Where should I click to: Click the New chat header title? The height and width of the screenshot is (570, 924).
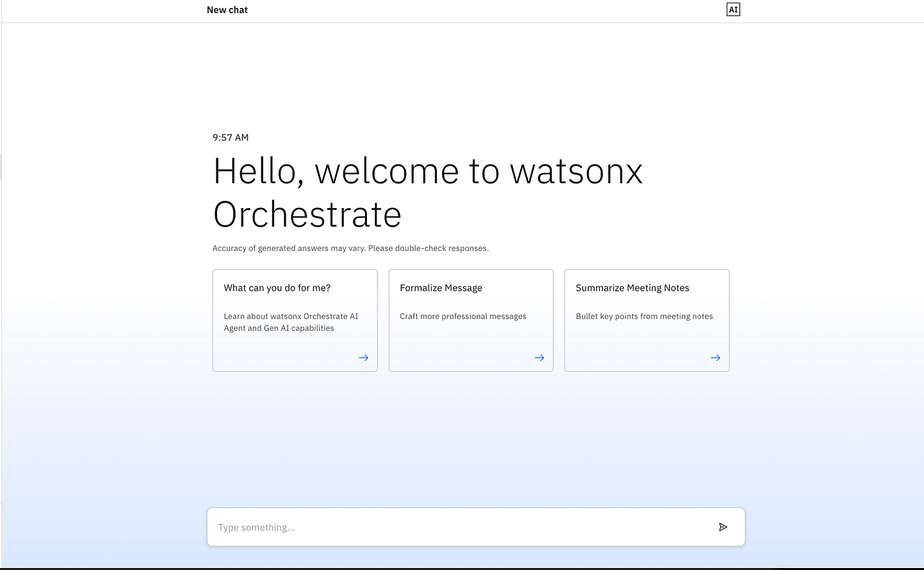pyautogui.click(x=228, y=10)
